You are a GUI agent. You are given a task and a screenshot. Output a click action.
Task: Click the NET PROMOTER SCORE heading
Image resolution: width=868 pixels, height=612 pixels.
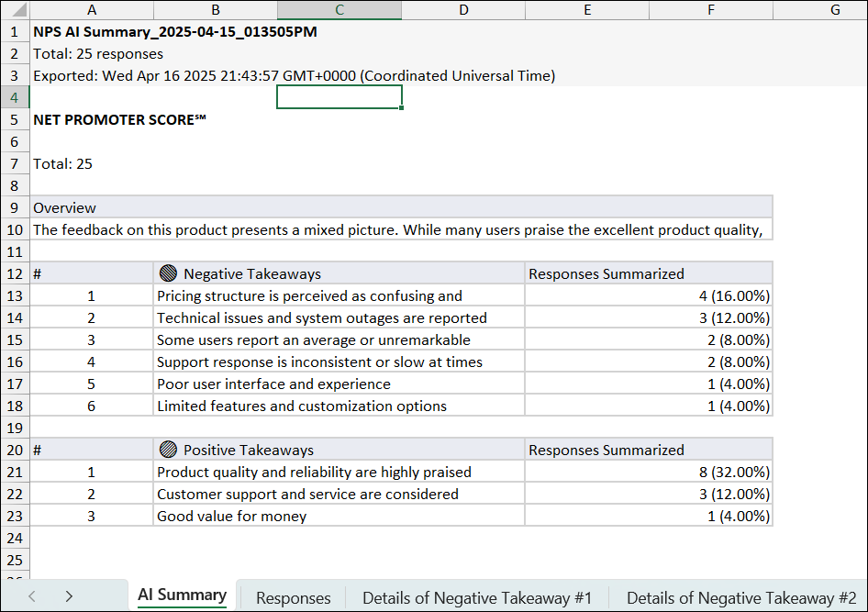coord(119,119)
